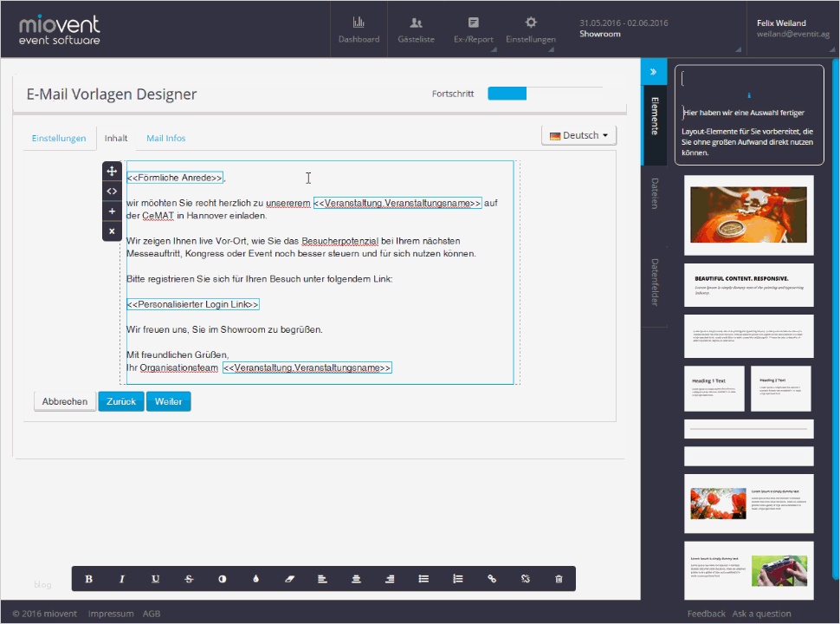Open the AGB footer link
Viewport: 840px width, 624px height.
point(152,614)
